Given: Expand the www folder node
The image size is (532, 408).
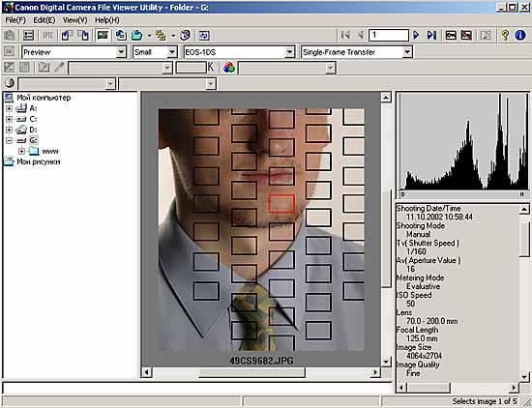Looking at the screenshot, I should coord(21,151).
